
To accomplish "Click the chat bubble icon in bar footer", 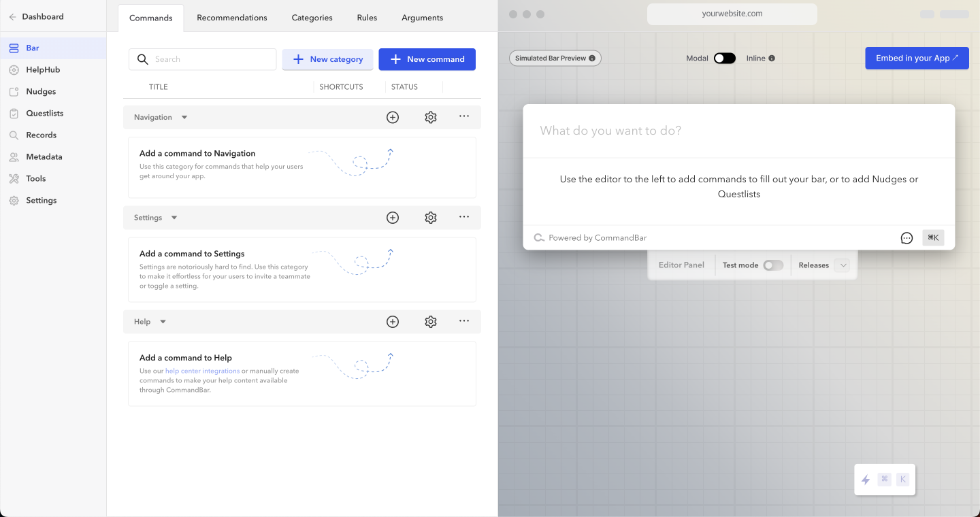I will 906,238.
